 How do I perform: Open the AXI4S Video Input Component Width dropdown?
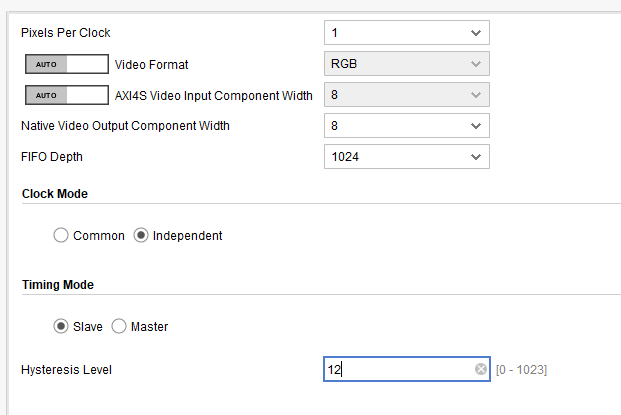click(x=407, y=94)
